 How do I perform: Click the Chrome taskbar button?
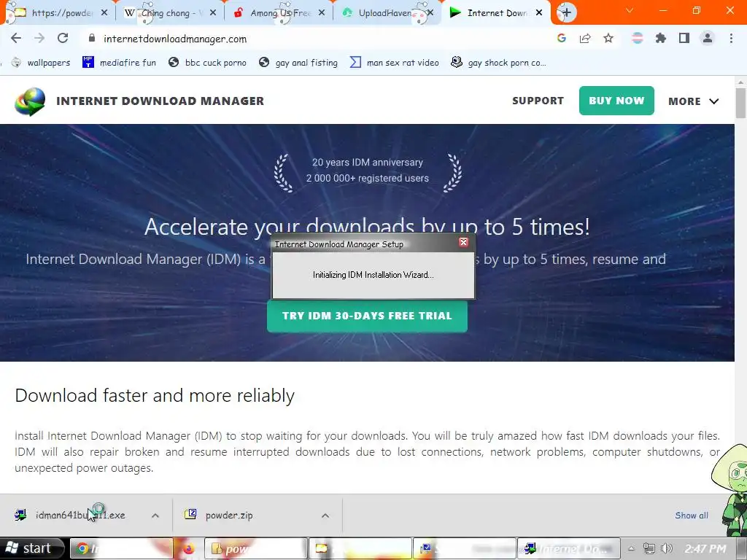[121, 548]
